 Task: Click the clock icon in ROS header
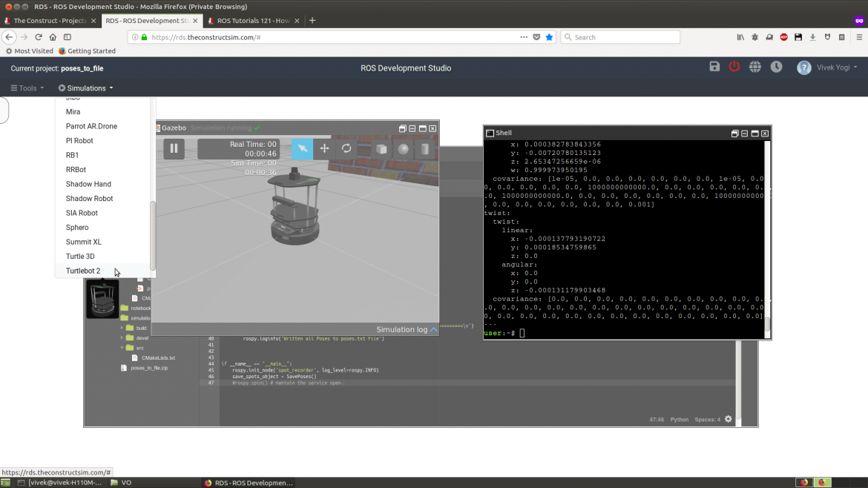776,67
